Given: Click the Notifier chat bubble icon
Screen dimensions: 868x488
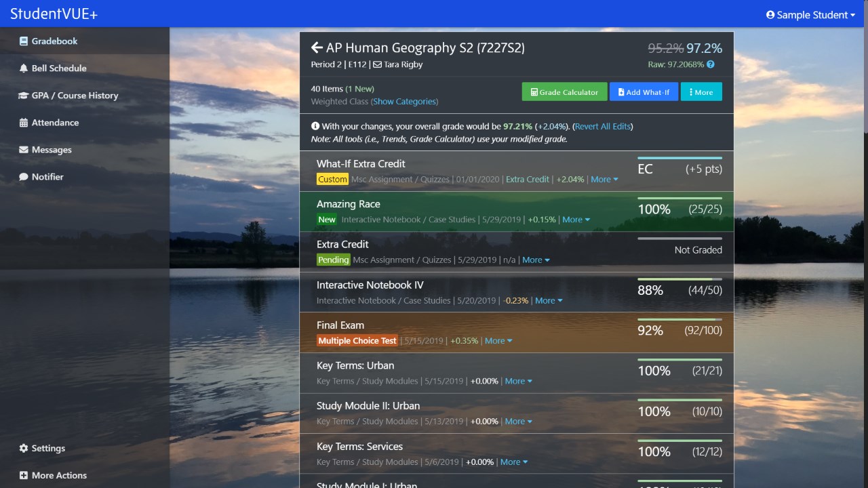Looking at the screenshot, I should [24, 177].
